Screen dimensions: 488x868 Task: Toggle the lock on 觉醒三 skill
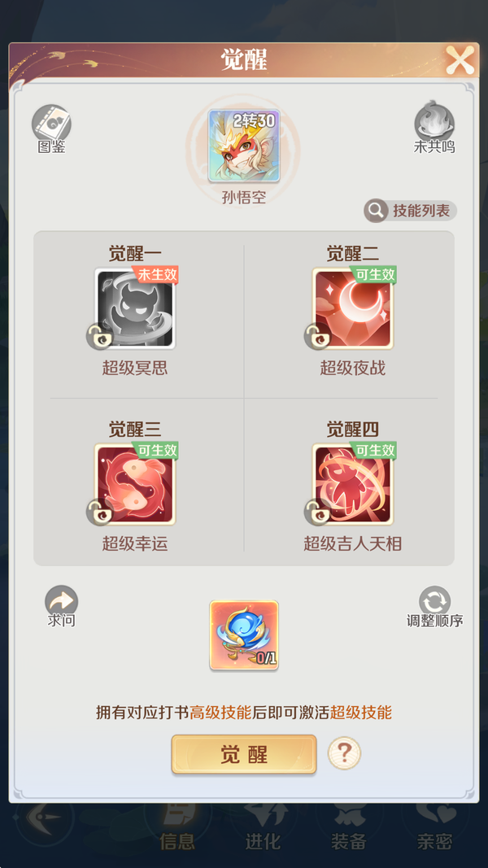pyautogui.click(x=99, y=512)
